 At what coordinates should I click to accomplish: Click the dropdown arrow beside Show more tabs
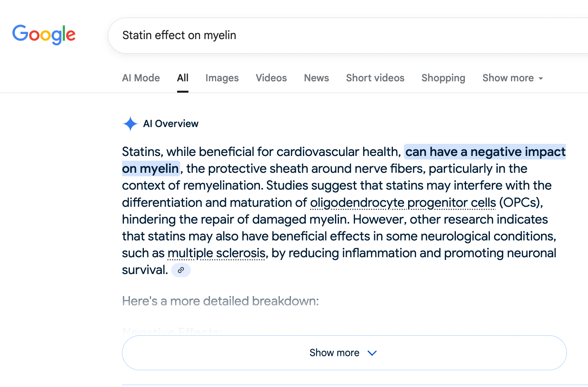pos(541,79)
